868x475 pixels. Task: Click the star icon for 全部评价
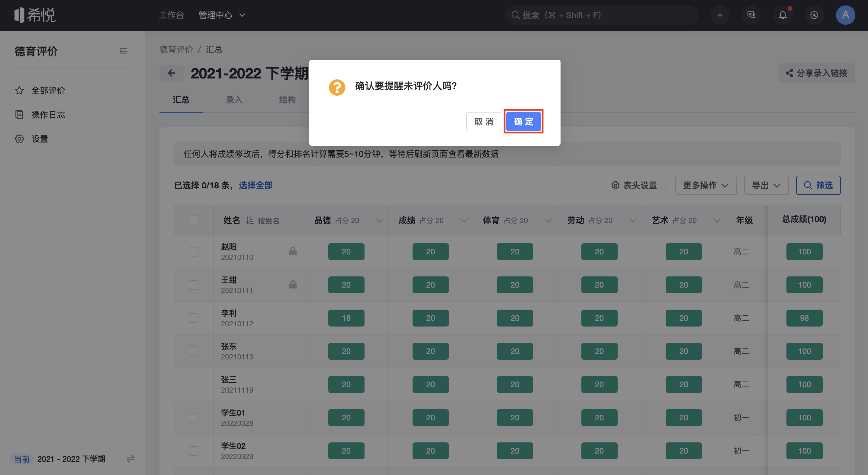[19, 91]
